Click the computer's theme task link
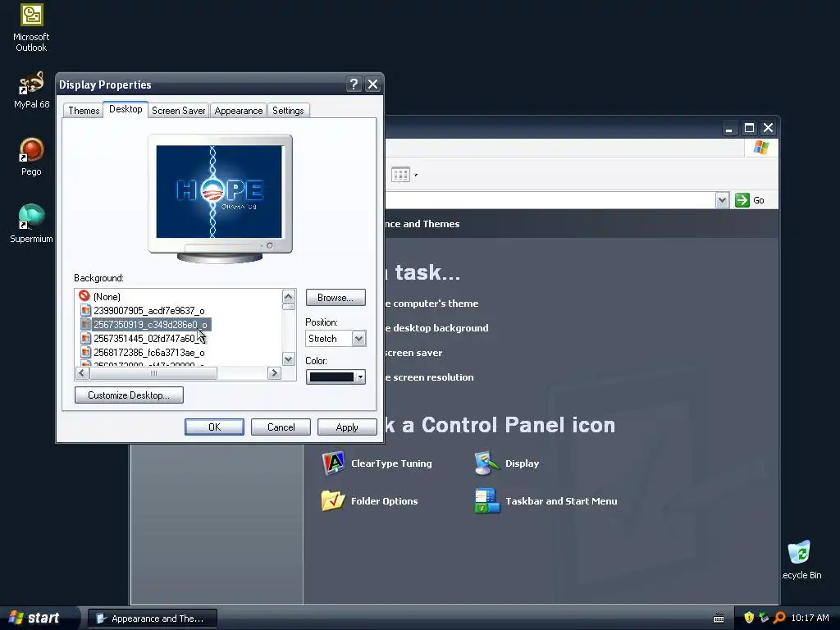The image size is (840, 630). coord(431,304)
